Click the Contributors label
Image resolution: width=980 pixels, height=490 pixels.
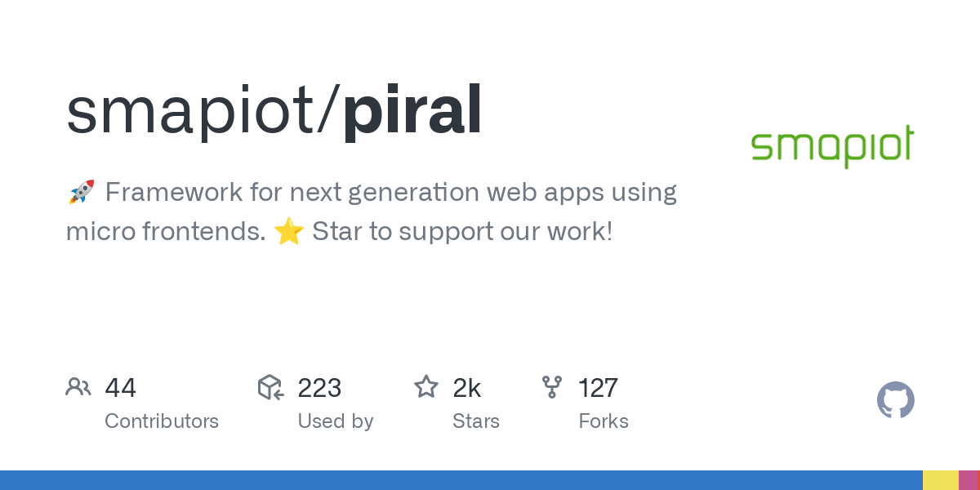point(162,421)
